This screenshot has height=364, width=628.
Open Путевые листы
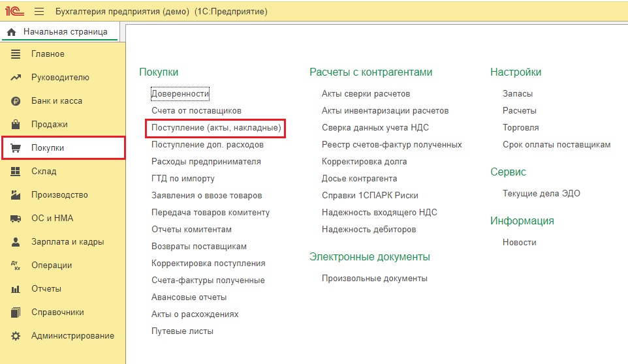182,331
